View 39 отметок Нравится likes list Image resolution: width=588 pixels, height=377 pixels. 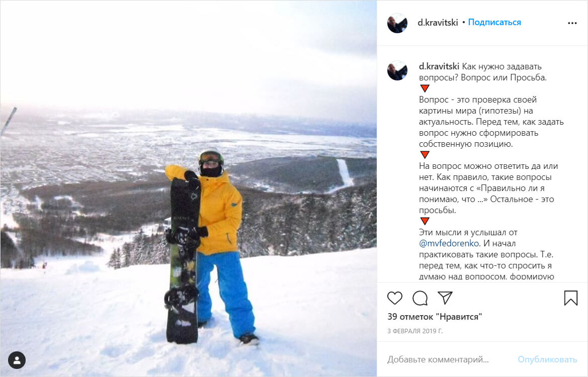tap(434, 317)
